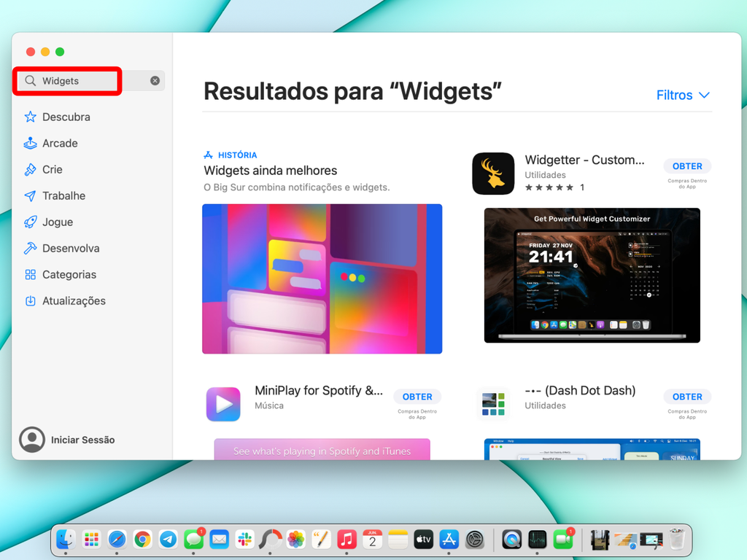747x560 pixels.
Task: Open Activity Monitor from the dock
Action: 538,540
